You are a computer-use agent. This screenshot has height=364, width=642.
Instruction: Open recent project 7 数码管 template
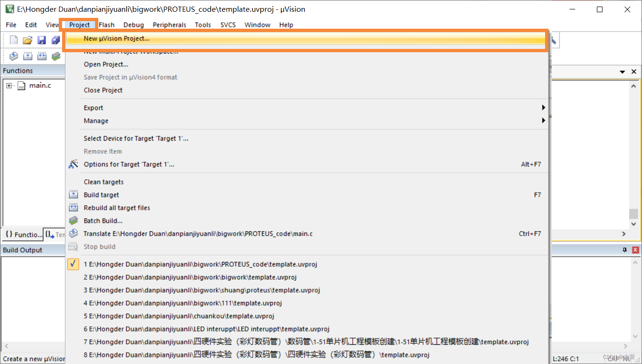click(307, 342)
